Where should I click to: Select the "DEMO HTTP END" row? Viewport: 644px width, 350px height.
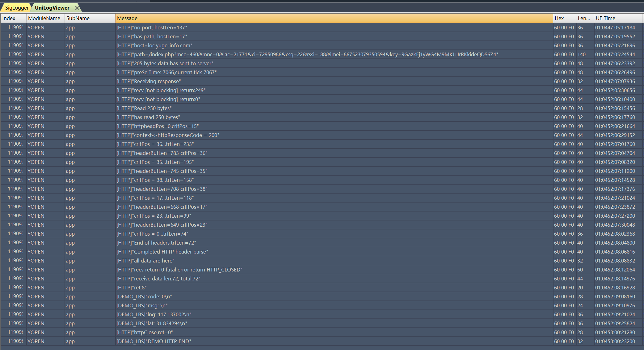pyautogui.click(x=321, y=341)
